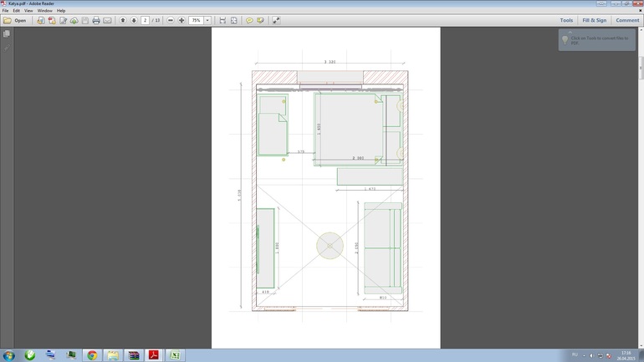The image size is (644, 362).
Task: Zoom out with the minus button
Action: pyautogui.click(x=171, y=20)
